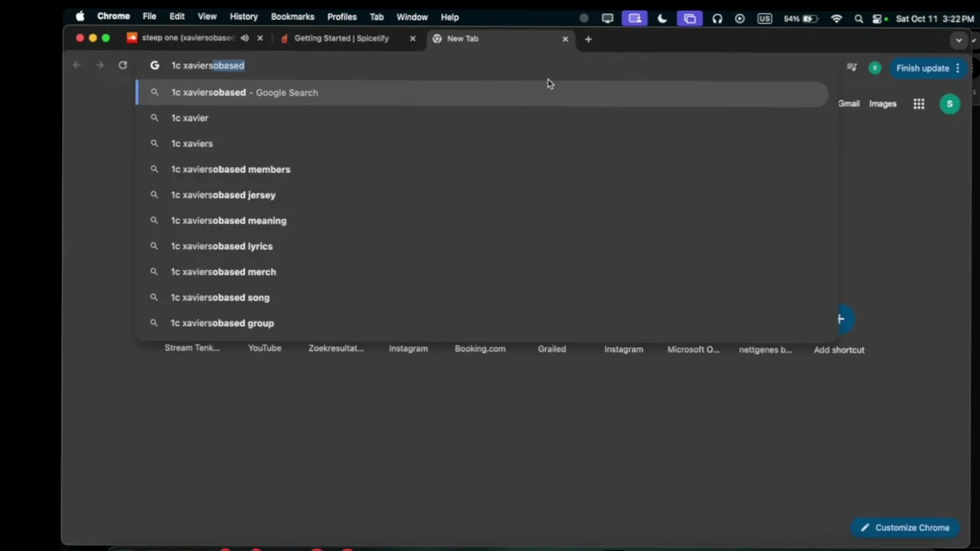This screenshot has height=551, width=980.
Task: Click the reload page button
Action: [122, 65]
